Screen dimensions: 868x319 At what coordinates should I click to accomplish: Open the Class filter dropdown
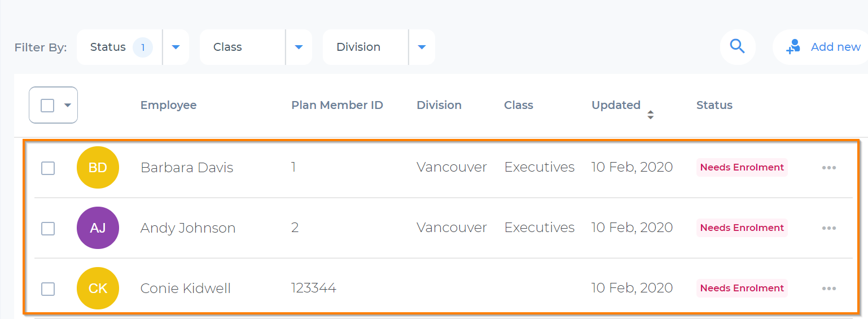pyautogui.click(x=299, y=47)
